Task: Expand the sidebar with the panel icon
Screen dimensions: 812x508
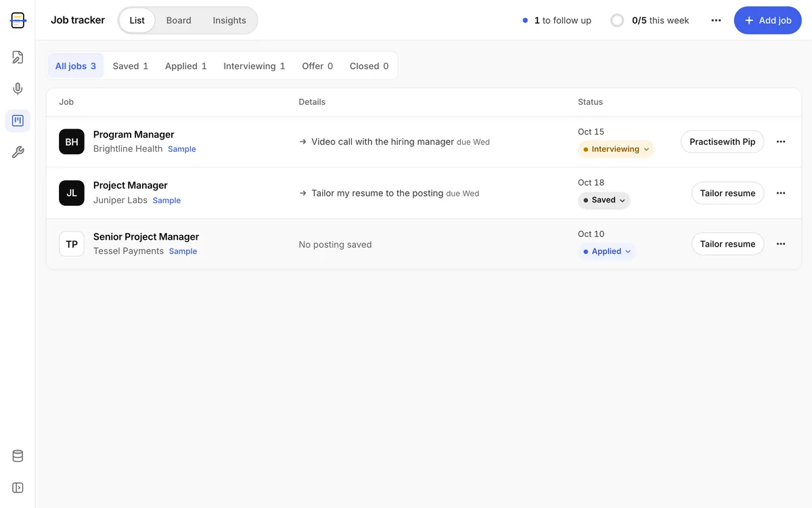Action: tap(18, 488)
